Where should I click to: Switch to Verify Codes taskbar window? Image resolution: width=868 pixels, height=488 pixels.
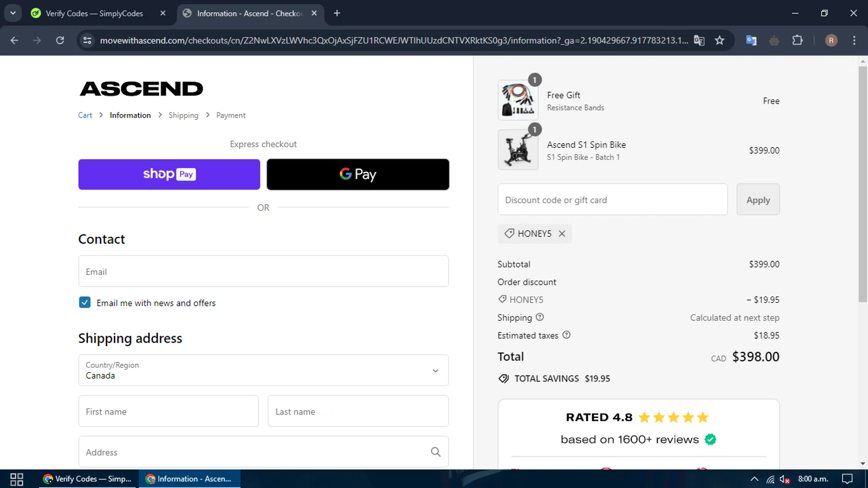pos(89,479)
